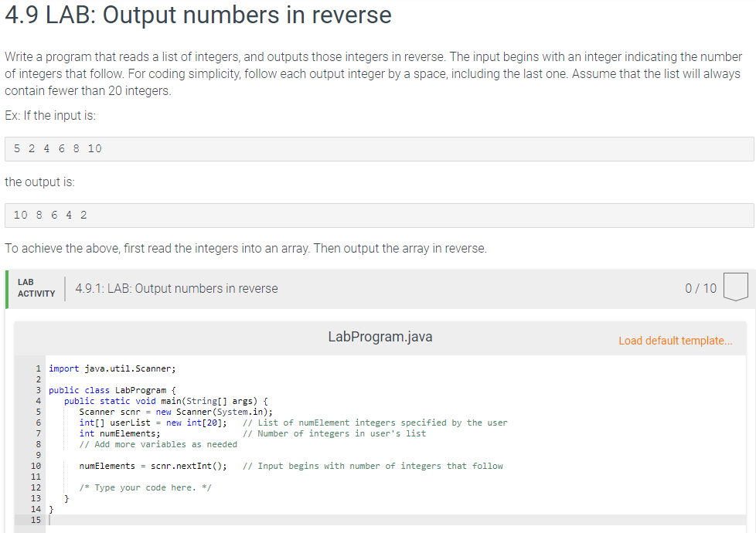The image size is (756, 533).
Task: Click the lab completion badge icon
Action: click(736, 287)
